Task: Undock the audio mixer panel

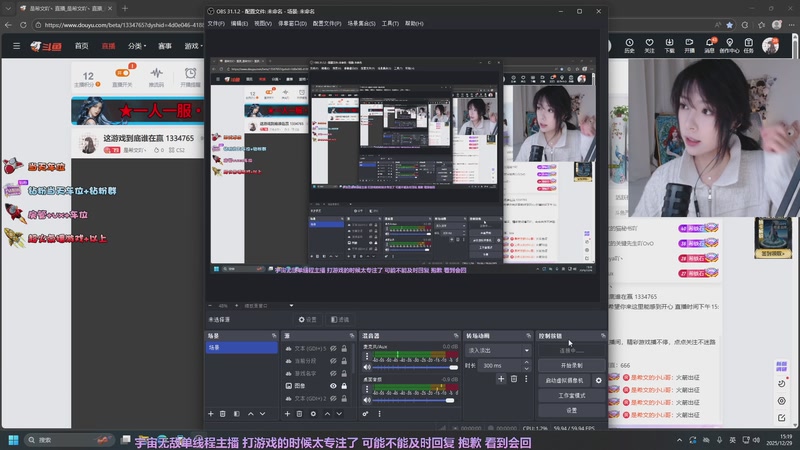Action: tap(456, 336)
